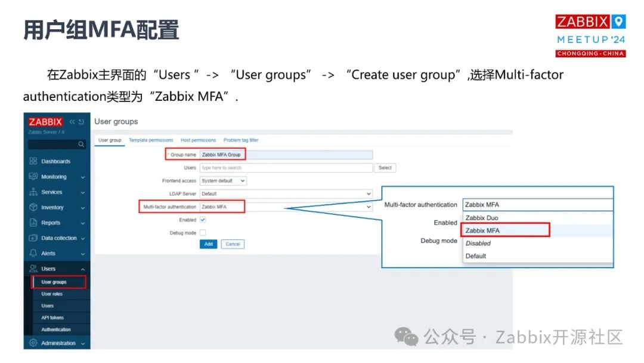Expand the Services menu chevron
The image size is (644, 363).
click(83, 192)
